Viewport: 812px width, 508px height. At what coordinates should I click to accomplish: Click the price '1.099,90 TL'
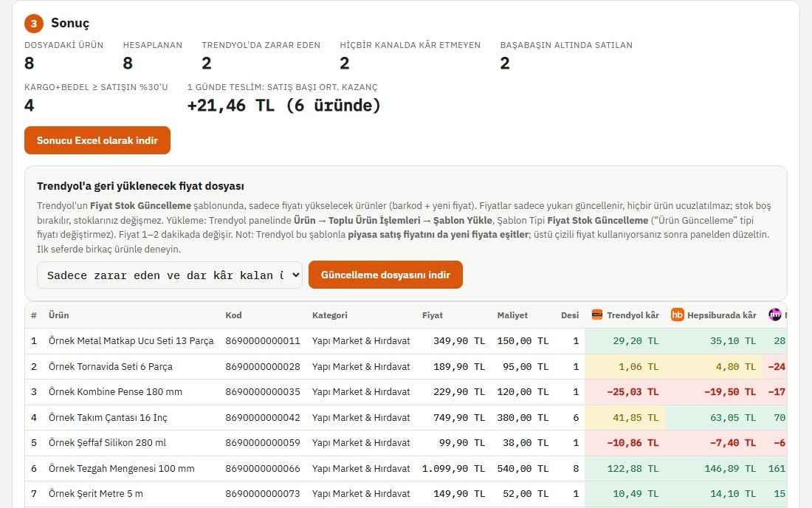(454, 469)
